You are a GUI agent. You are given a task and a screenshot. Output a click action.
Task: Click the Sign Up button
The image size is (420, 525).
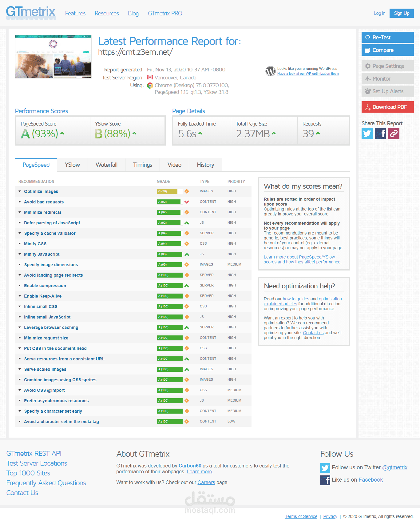click(402, 13)
